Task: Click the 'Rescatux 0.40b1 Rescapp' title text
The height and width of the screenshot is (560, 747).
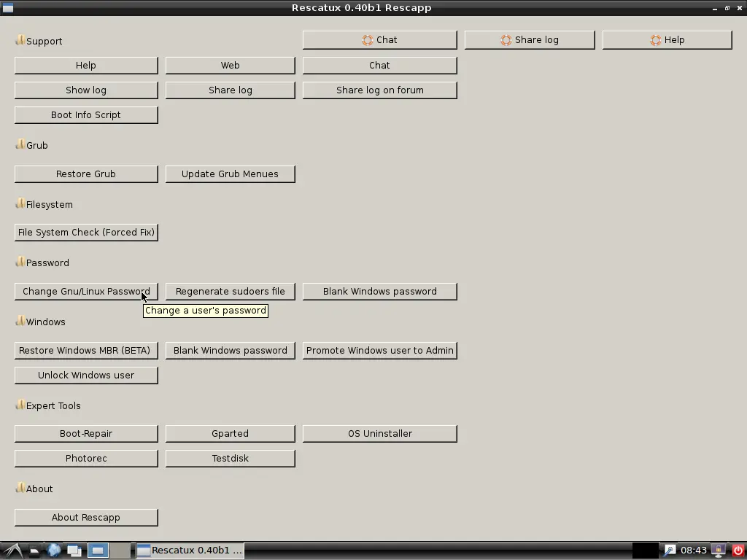Action: [x=362, y=7]
